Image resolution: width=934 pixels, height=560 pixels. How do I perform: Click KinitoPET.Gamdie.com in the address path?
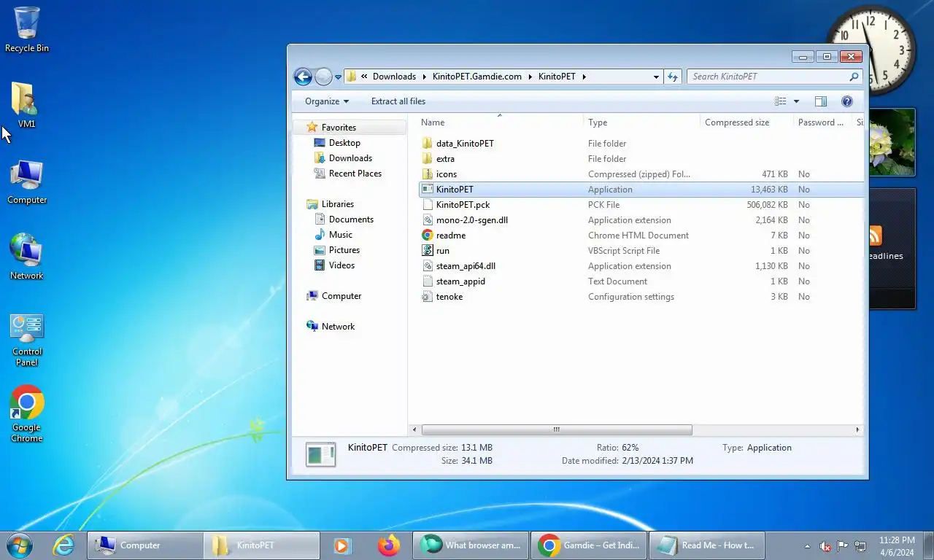point(477,77)
